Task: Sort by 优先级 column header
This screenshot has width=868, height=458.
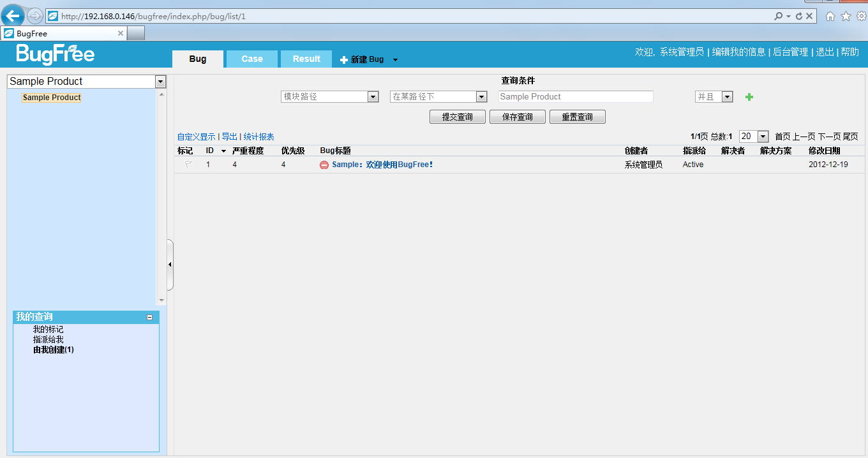Action: (x=293, y=151)
